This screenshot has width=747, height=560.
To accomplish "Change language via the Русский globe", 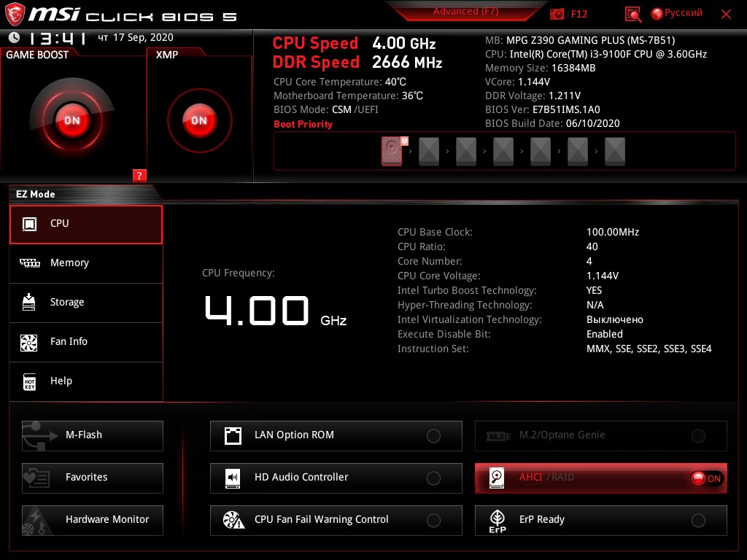I will (x=677, y=13).
